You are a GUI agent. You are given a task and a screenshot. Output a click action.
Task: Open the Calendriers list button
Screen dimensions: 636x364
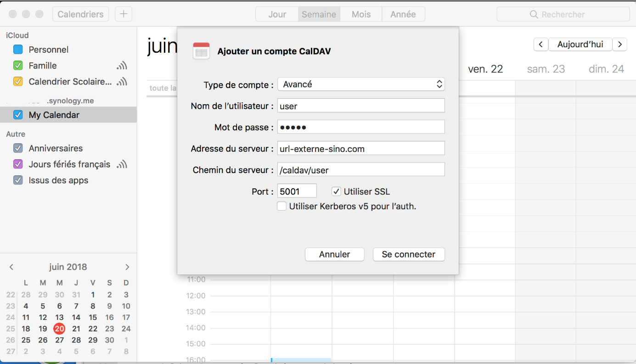(x=80, y=14)
